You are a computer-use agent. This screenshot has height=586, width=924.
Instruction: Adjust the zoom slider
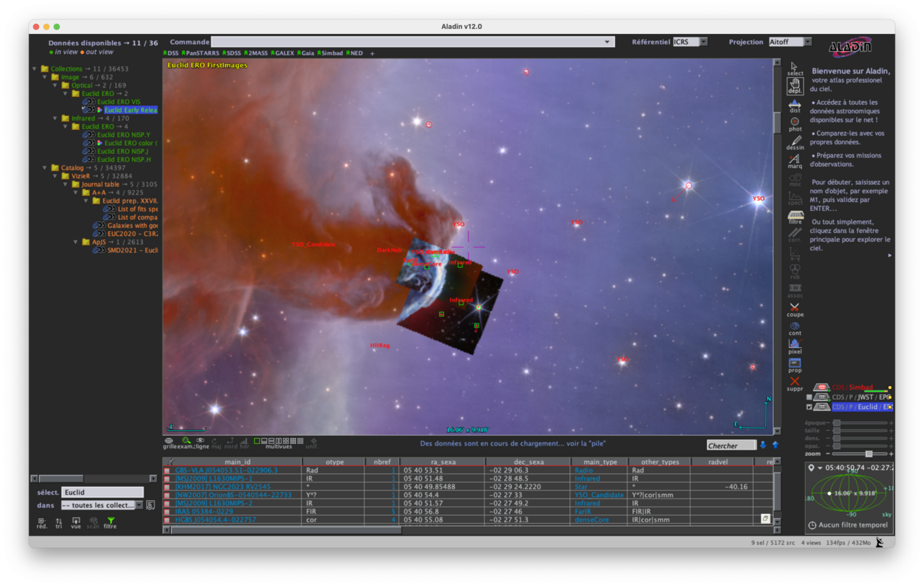868,454
